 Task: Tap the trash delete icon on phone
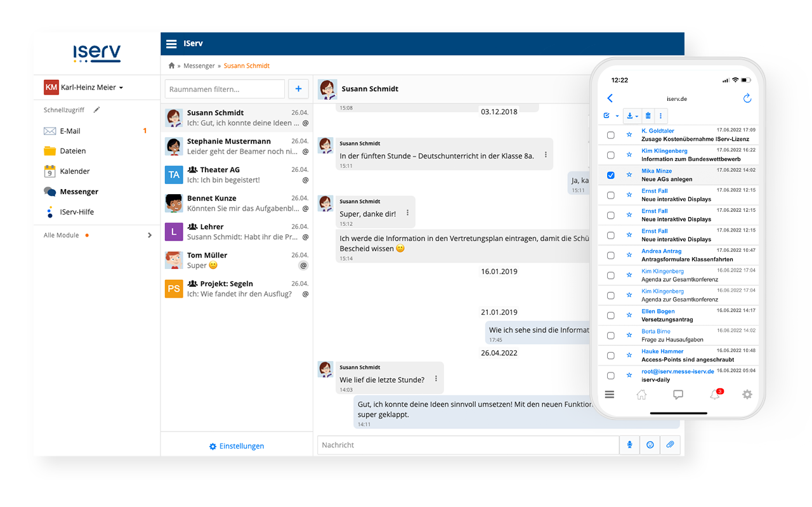pyautogui.click(x=648, y=115)
